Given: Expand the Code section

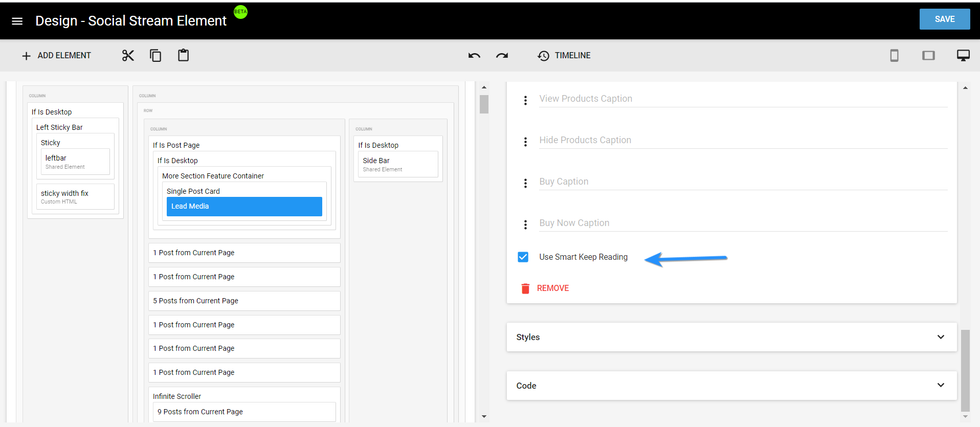Looking at the screenshot, I should click(728, 385).
